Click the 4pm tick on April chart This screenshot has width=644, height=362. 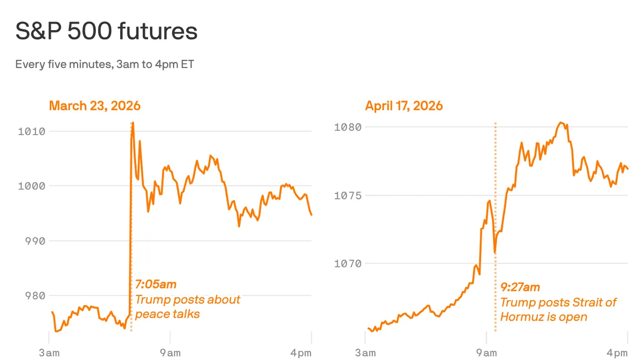pyautogui.click(x=617, y=353)
